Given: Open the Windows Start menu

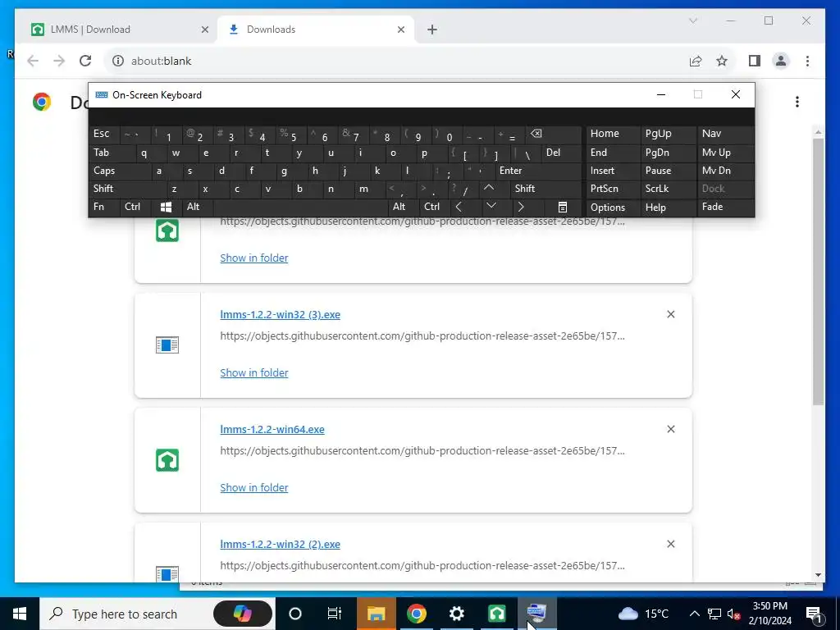Looking at the screenshot, I should [20, 614].
